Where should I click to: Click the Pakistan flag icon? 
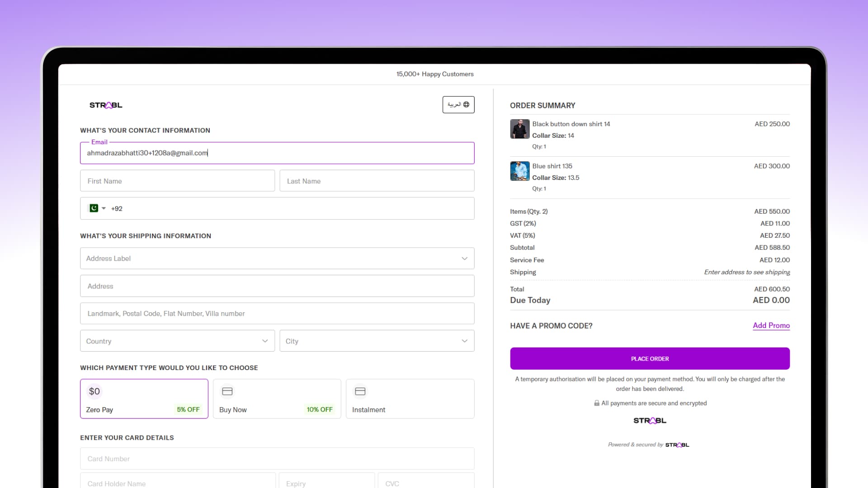(x=94, y=208)
